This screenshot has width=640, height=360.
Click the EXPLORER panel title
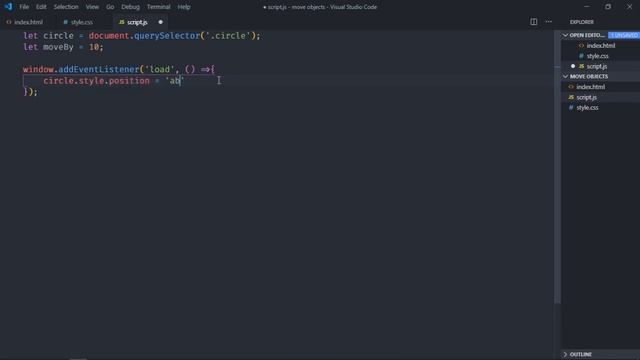click(582, 22)
